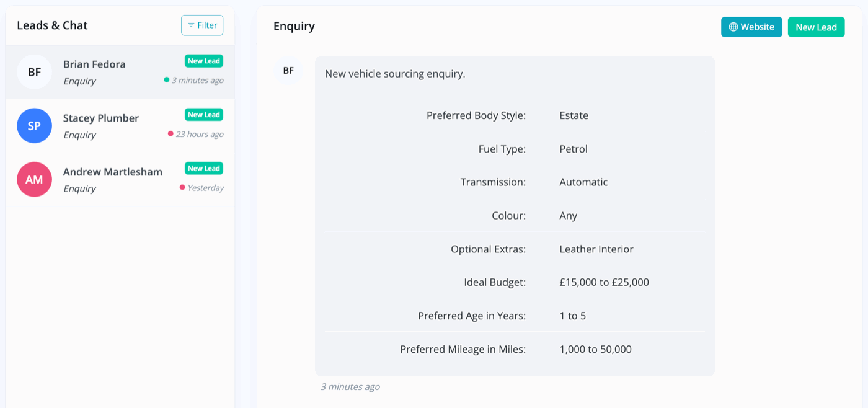Open Andrew Martlesham's enquiry
Image resolution: width=868 pixels, height=408 pixels.
(120, 179)
